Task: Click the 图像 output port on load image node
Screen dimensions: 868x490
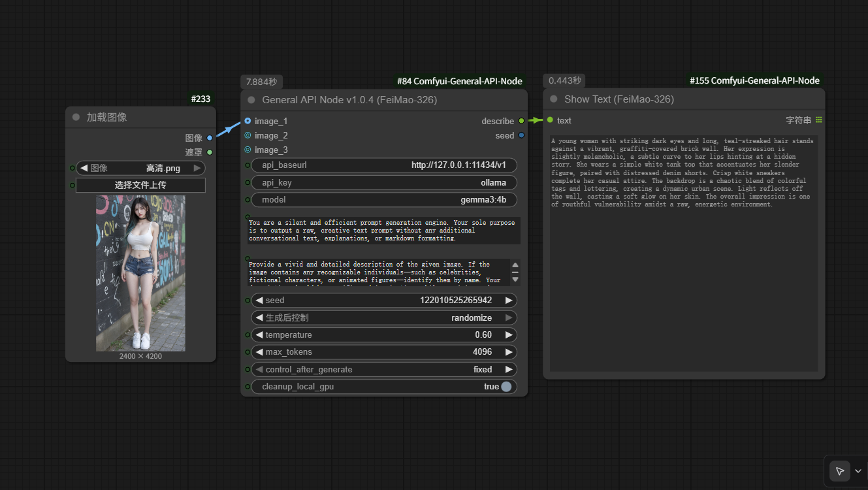Action: (x=210, y=138)
